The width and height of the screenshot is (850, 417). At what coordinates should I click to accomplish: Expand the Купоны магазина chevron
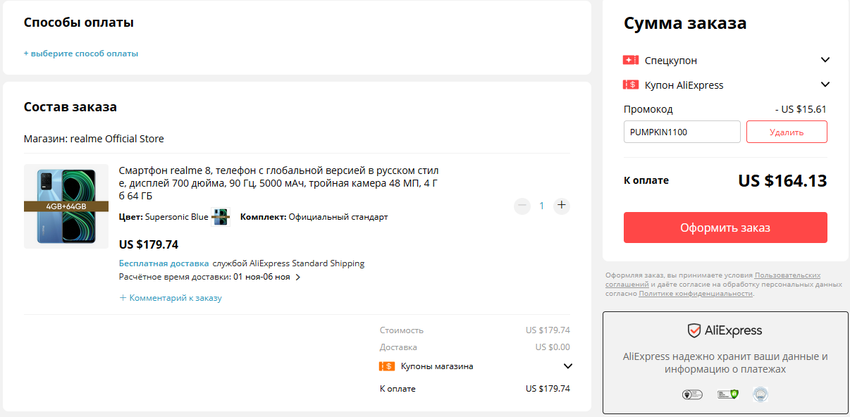568,366
